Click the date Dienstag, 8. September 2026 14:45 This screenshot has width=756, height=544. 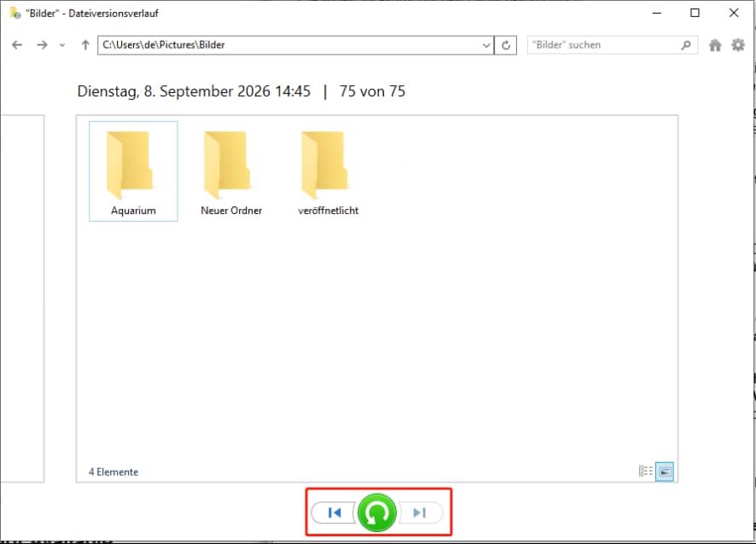click(194, 91)
